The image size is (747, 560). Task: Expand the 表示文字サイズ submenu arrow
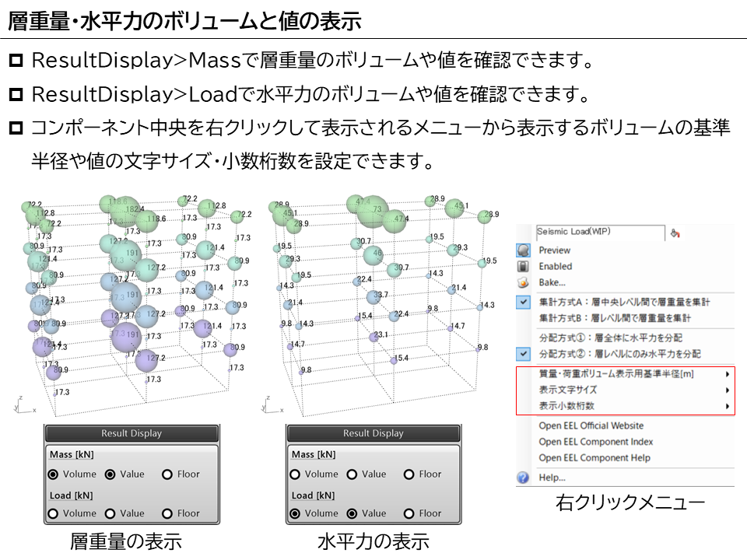(728, 390)
